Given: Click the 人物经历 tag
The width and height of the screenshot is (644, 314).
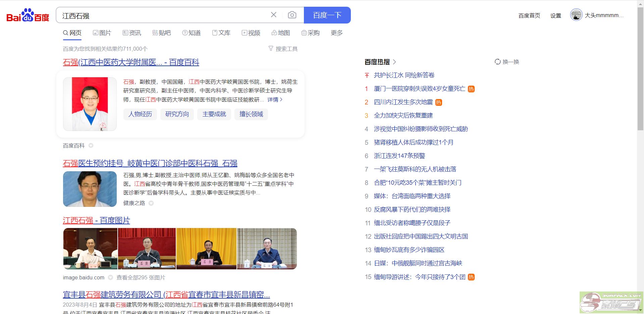Looking at the screenshot, I should (x=140, y=114).
